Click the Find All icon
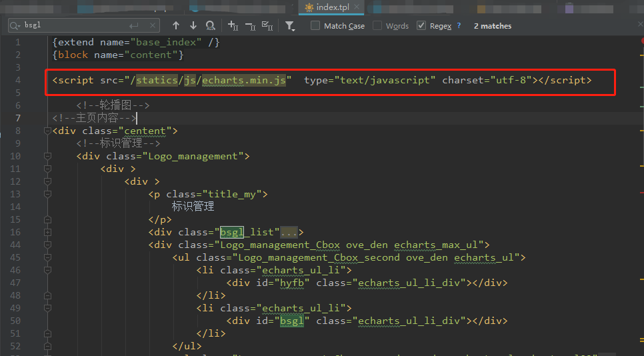This screenshot has height=356, width=644. pos(210,26)
